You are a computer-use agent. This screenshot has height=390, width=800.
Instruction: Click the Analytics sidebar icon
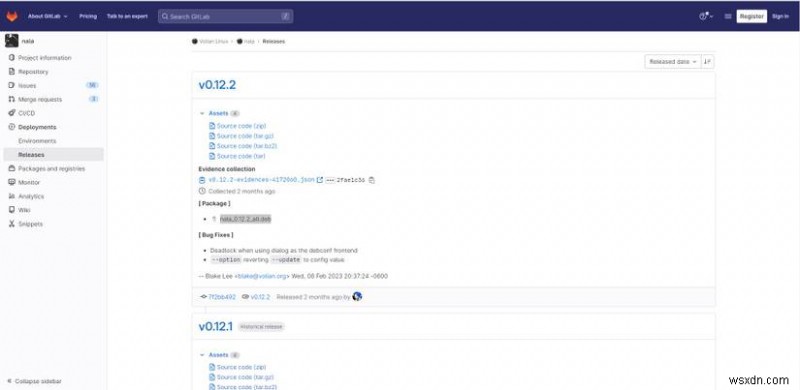(x=12, y=196)
